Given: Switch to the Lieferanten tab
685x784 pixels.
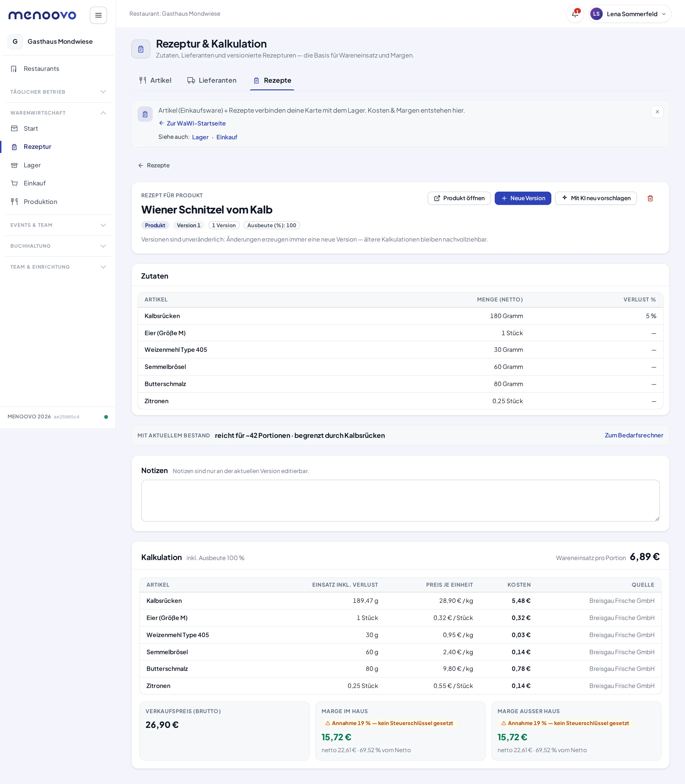Looking at the screenshot, I should pos(212,81).
